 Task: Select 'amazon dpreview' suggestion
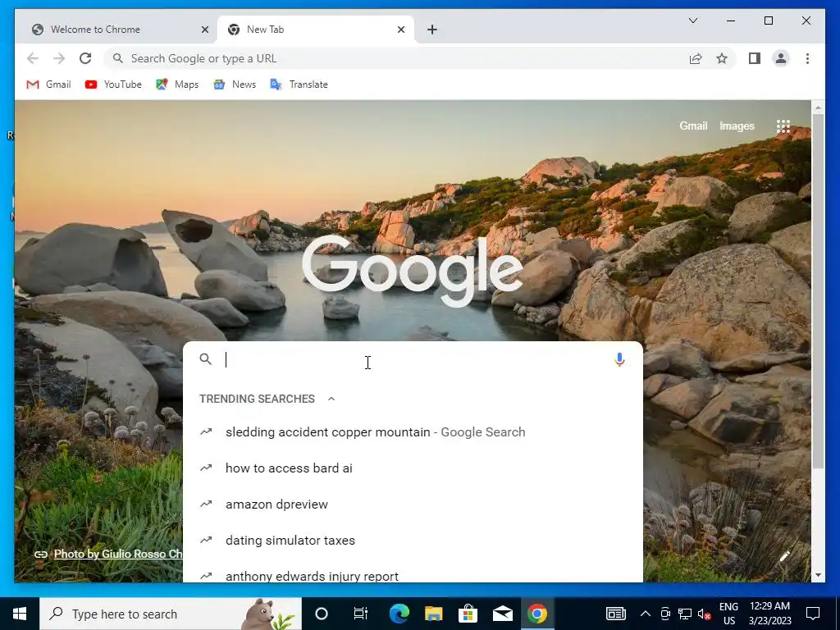pos(413,504)
